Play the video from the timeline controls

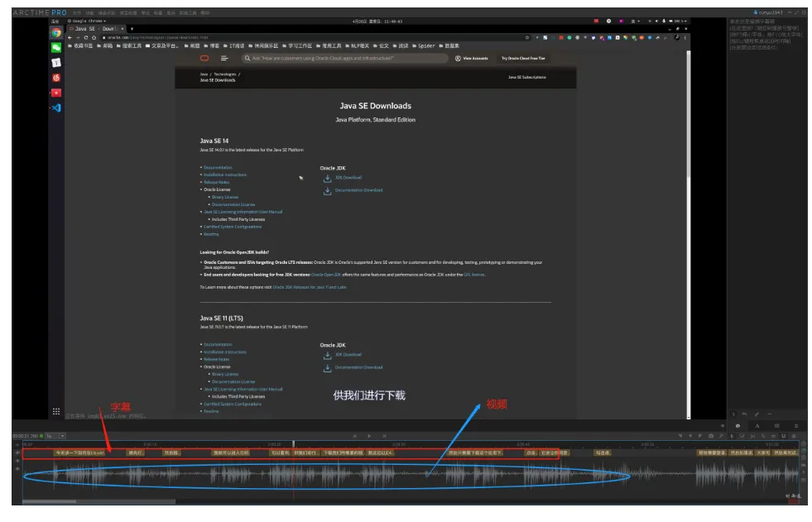point(369,436)
